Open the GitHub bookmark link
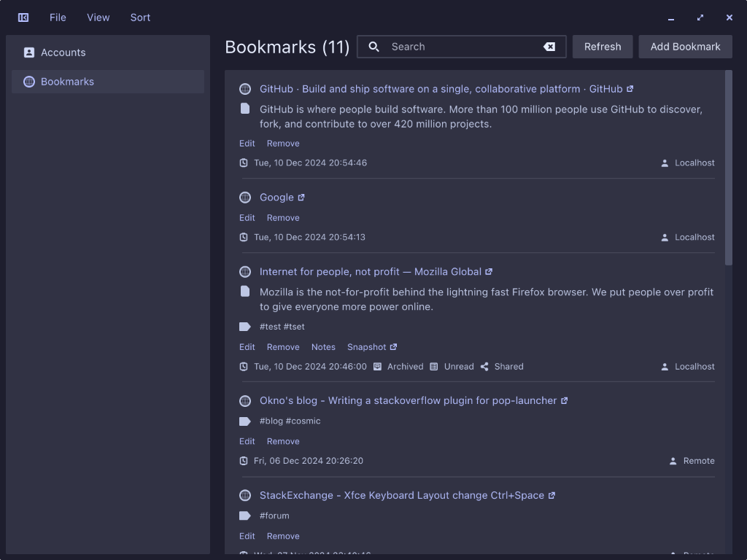The image size is (747, 560). point(441,89)
